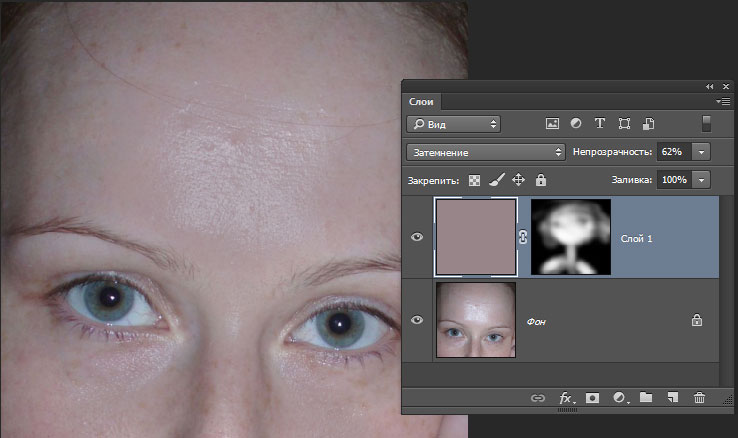Click the smart object filter icon
The image size is (738, 438).
[648, 124]
